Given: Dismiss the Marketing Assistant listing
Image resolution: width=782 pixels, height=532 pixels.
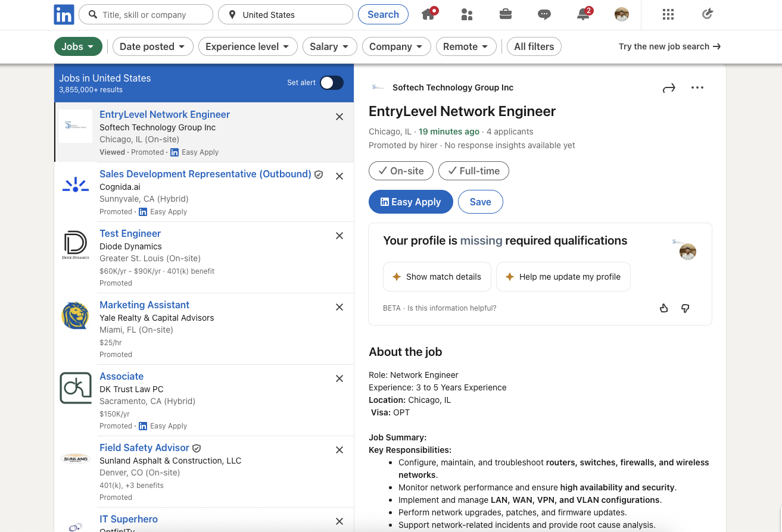Looking at the screenshot, I should tap(339, 307).
